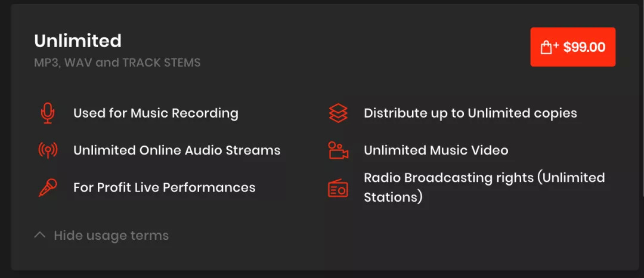This screenshot has width=644, height=278.
Task: Click the Unlimited Music Video text
Action: [x=436, y=150]
